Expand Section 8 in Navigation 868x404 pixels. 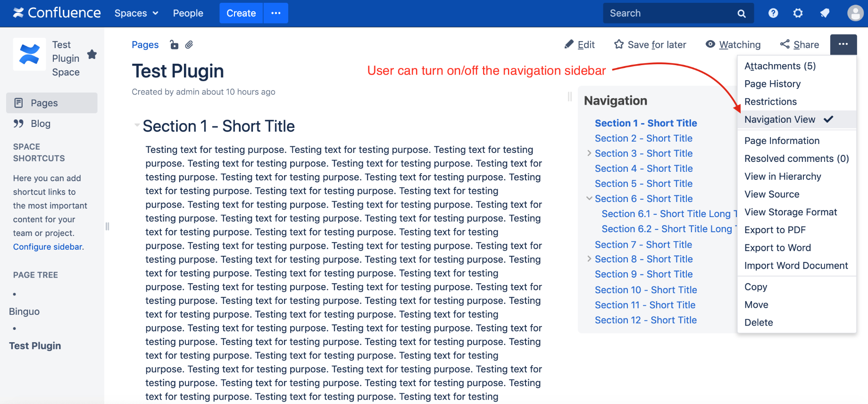pyautogui.click(x=589, y=259)
